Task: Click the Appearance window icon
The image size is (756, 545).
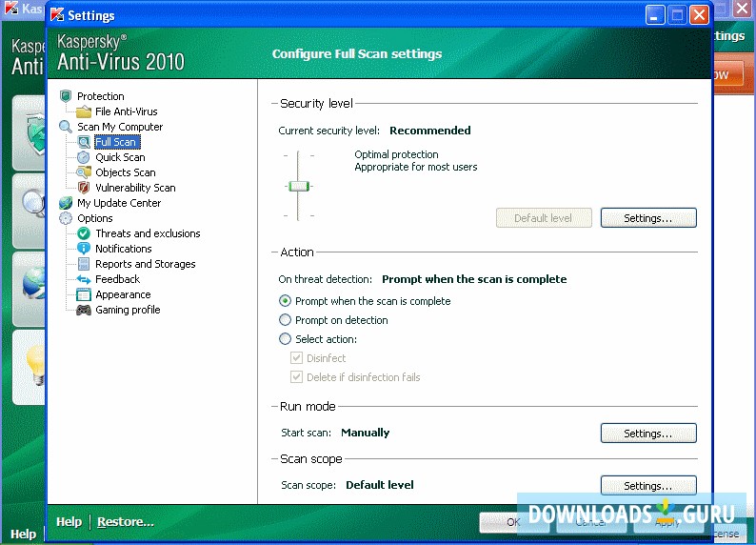Action: (x=84, y=294)
